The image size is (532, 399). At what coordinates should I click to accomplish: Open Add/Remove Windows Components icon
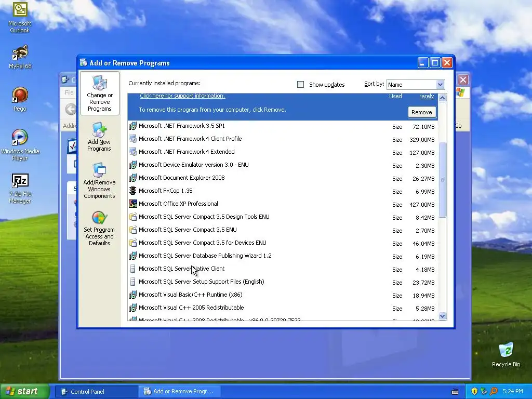(99, 180)
